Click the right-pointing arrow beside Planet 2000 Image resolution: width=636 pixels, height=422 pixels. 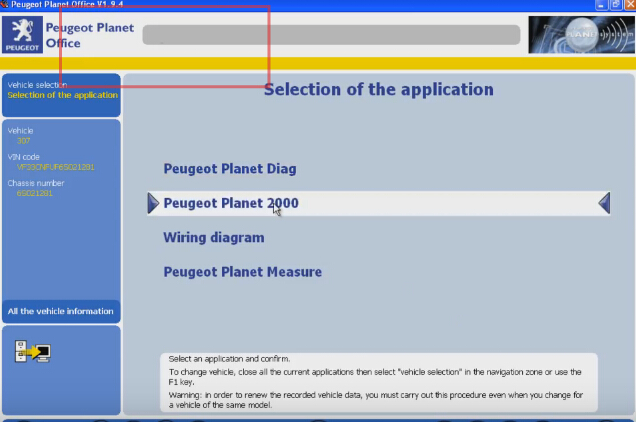click(153, 203)
